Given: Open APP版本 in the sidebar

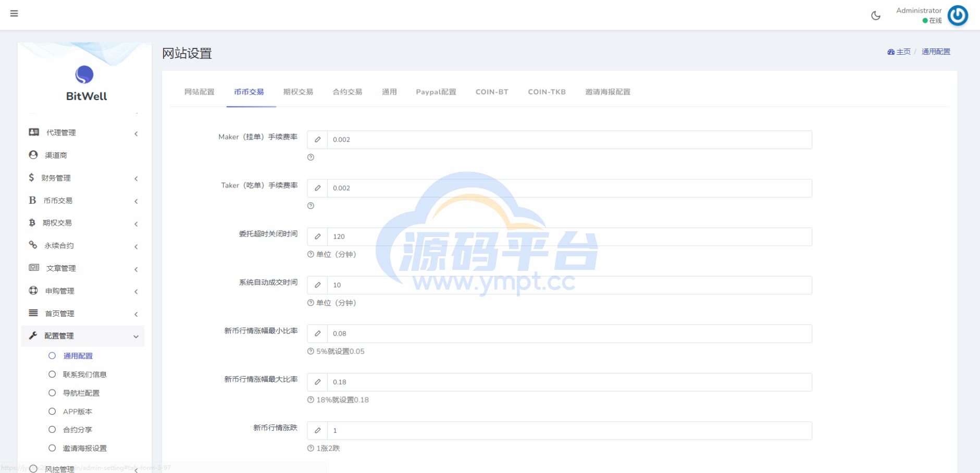Looking at the screenshot, I should click(78, 412).
